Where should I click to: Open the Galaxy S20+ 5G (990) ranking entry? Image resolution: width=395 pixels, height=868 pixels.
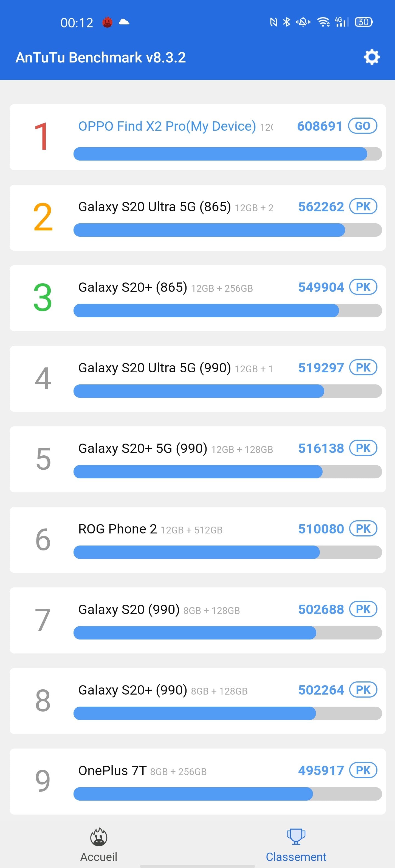pos(197,459)
